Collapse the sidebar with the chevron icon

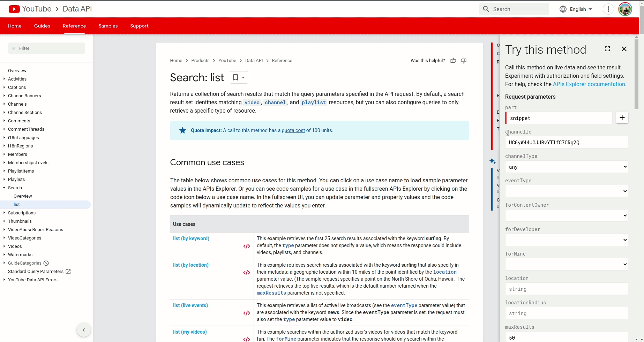click(x=83, y=329)
